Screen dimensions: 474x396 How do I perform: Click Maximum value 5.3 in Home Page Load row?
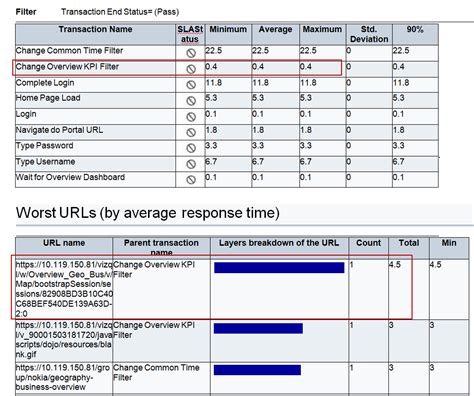305,98
